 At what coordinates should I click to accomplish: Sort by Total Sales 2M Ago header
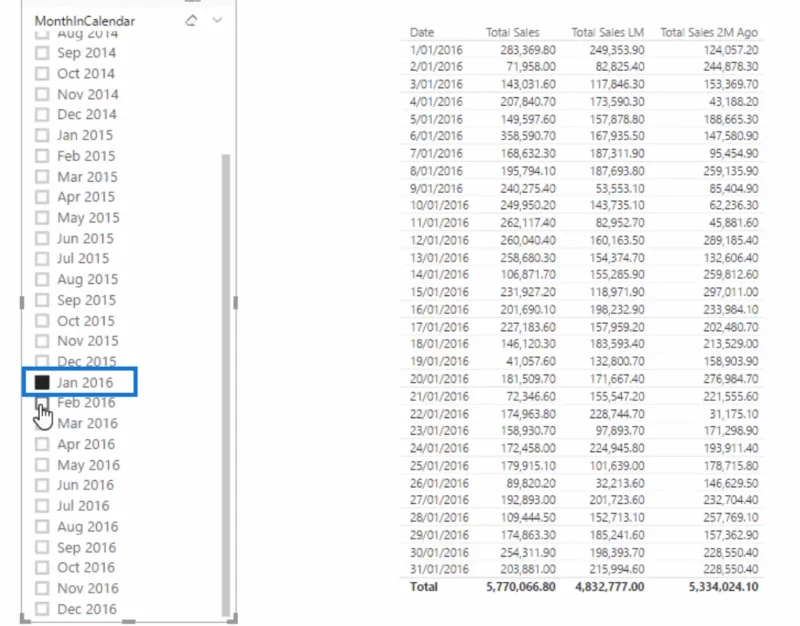pyautogui.click(x=709, y=33)
